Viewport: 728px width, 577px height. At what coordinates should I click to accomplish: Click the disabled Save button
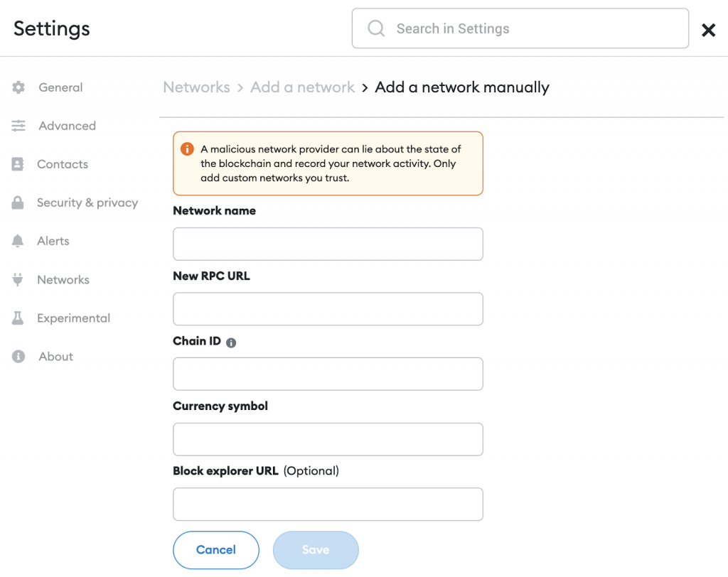[x=316, y=550]
